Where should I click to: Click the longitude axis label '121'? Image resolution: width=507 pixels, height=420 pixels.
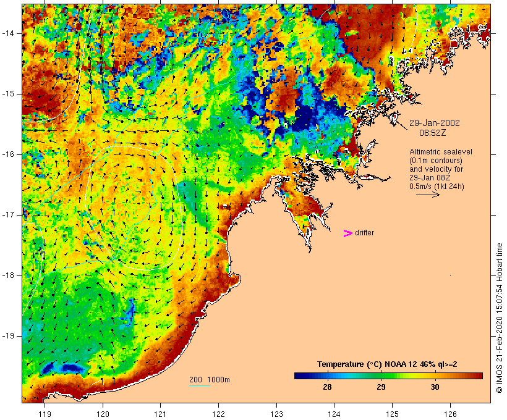[x=161, y=414]
